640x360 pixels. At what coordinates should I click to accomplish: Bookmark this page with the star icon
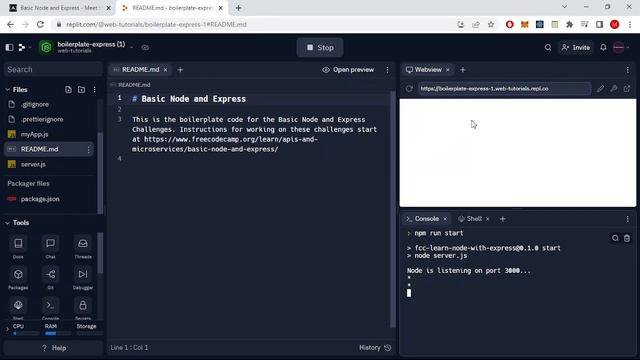[491, 24]
